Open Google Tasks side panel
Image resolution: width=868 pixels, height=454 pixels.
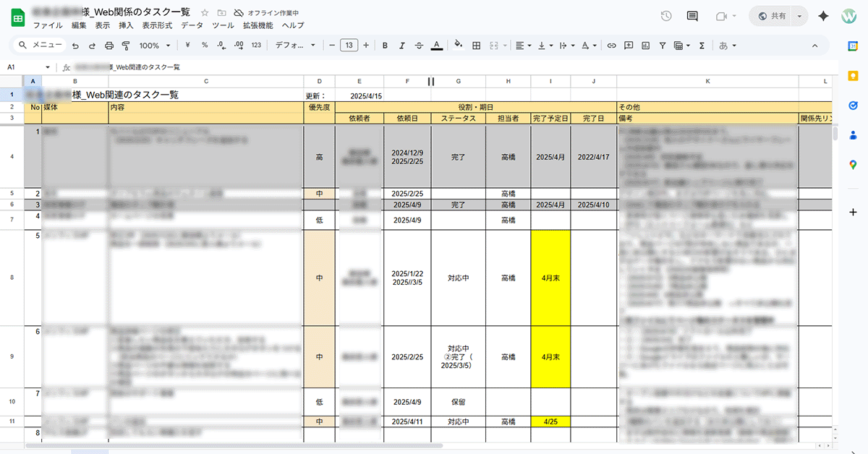(853, 105)
